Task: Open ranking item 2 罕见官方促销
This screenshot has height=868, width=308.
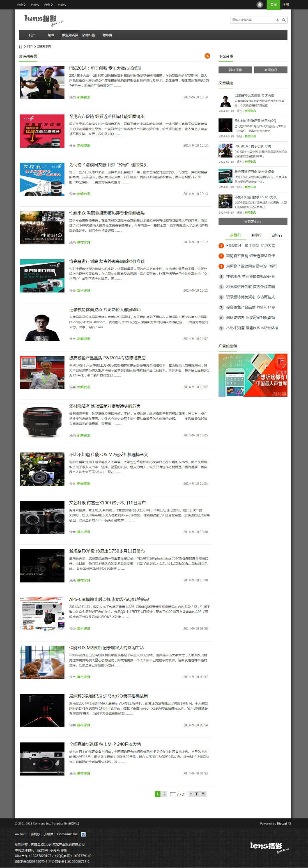Action: [251, 256]
